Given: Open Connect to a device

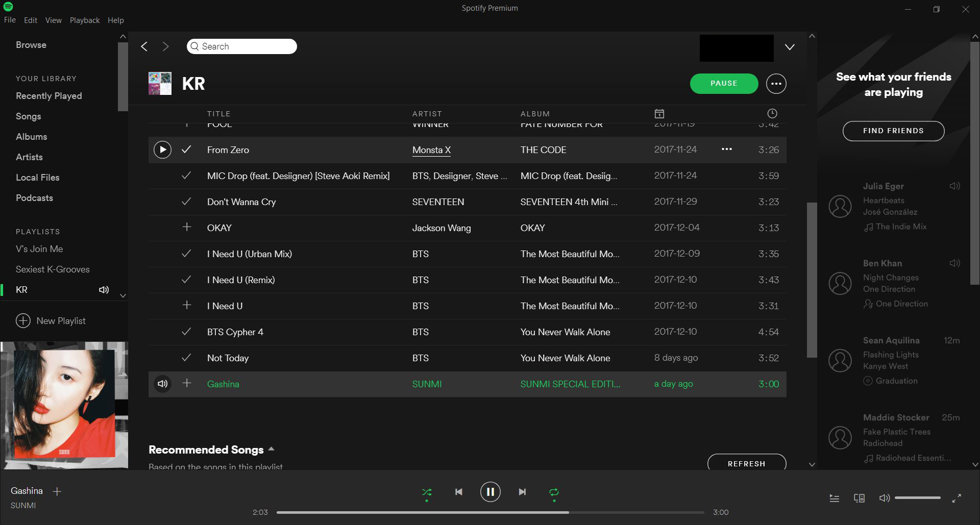Looking at the screenshot, I should pyautogui.click(x=859, y=498).
